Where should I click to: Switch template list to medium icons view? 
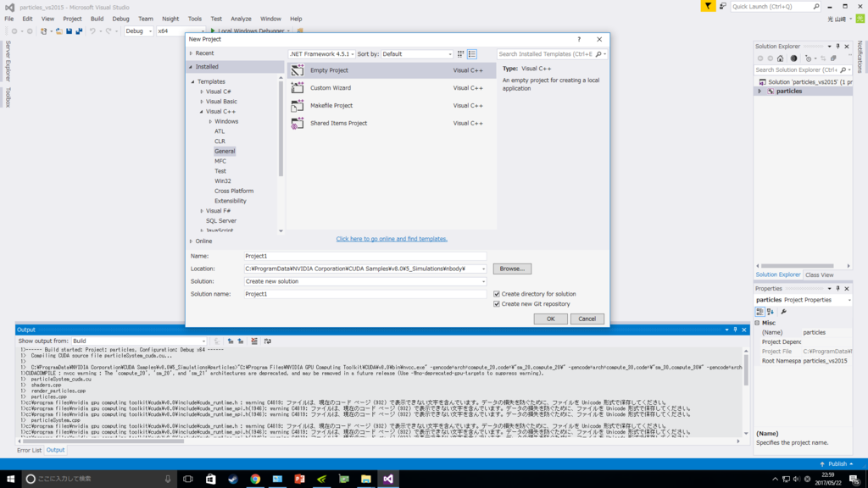[x=472, y=54]
